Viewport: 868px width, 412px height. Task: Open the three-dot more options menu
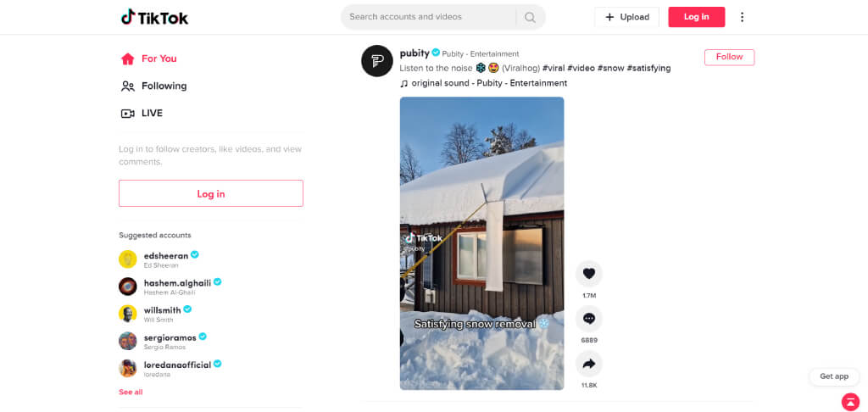point(742,17)
